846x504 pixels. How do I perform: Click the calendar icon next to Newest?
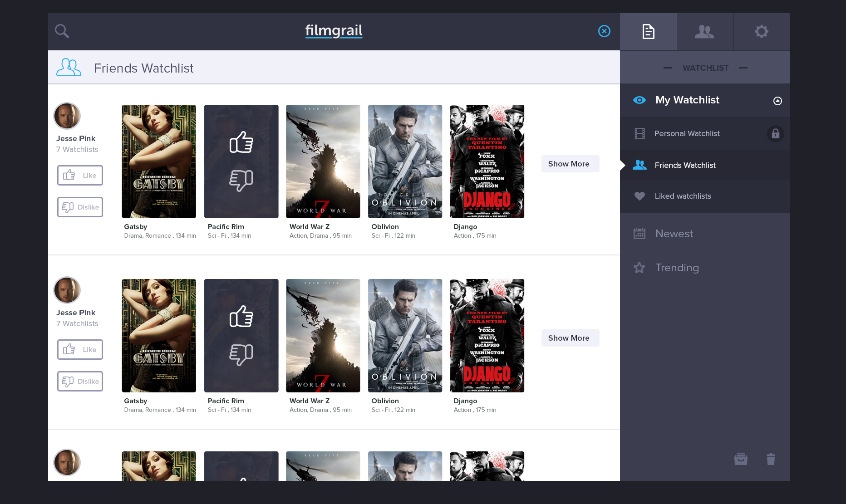pos(639,233)
